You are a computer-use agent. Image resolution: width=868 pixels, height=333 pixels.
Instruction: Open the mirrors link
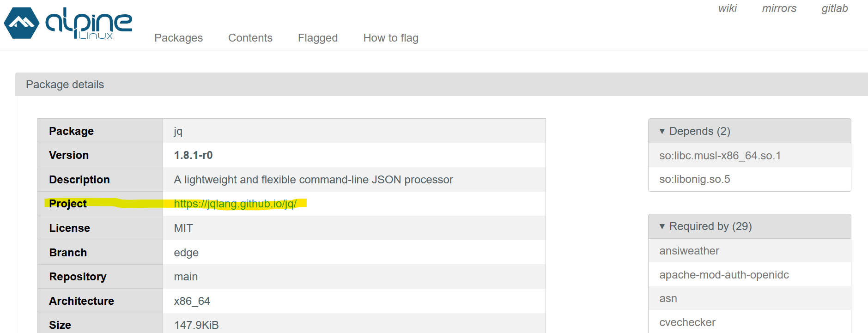coord(779,8)
